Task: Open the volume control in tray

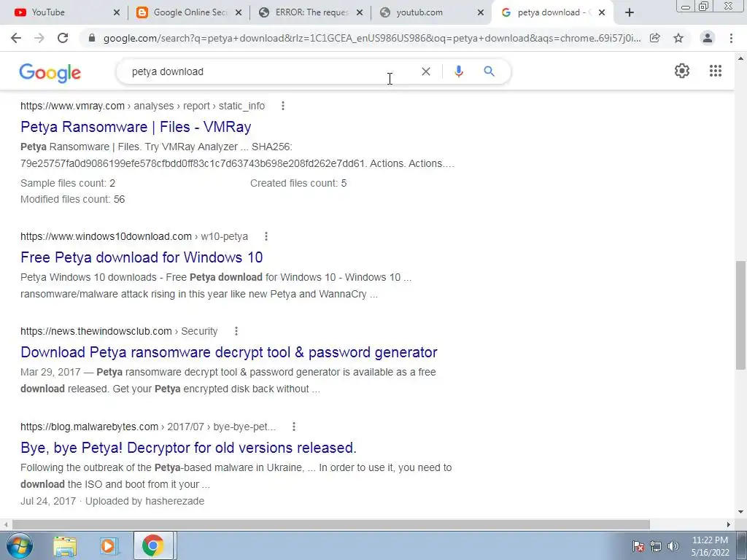Action: coord(673,545)
